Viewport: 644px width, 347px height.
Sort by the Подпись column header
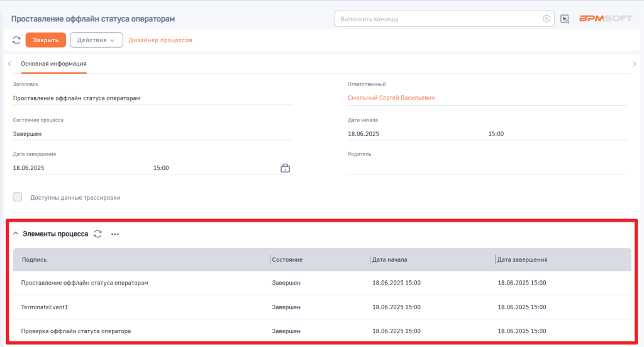[35, 260]
